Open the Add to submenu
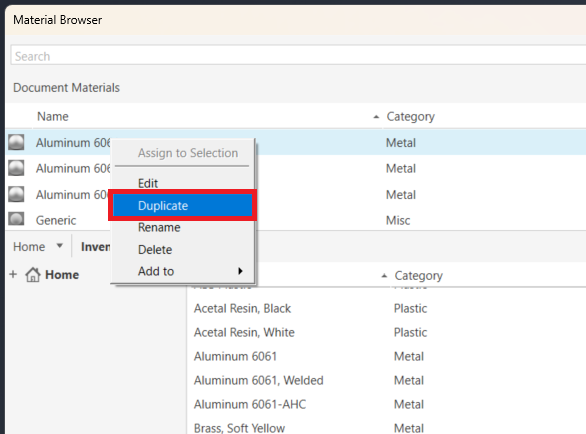This screenshot has height=434, width=586. pos(182,271)
